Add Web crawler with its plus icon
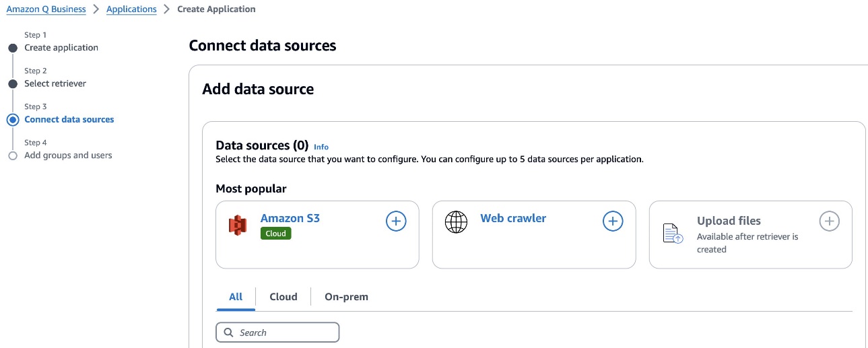Screen dimensions: 868x348 pos(613,221)
